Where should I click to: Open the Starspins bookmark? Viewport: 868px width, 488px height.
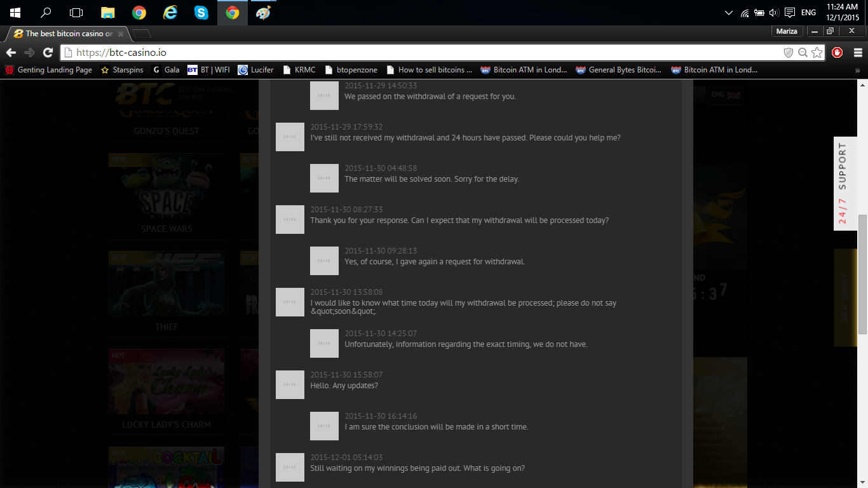pos(122,70)
